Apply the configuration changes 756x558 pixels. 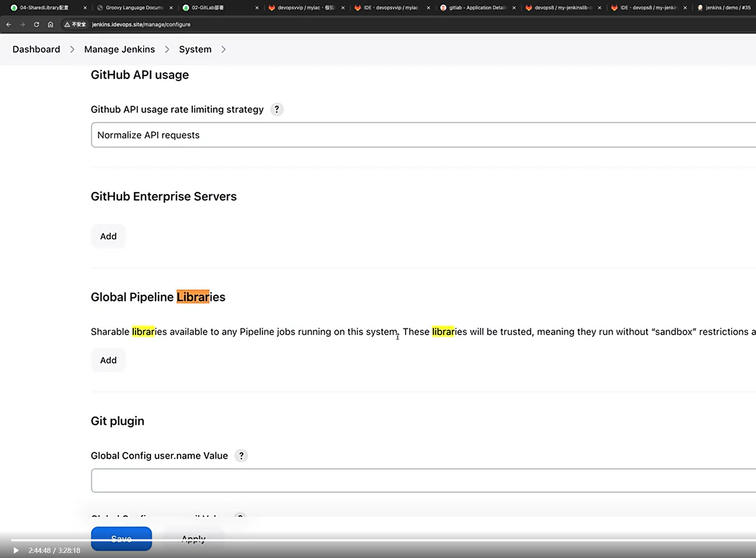pos(193,539)
